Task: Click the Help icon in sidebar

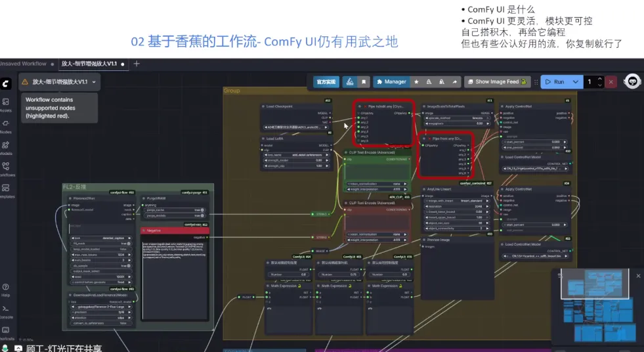Action: [x=6, y=290]
